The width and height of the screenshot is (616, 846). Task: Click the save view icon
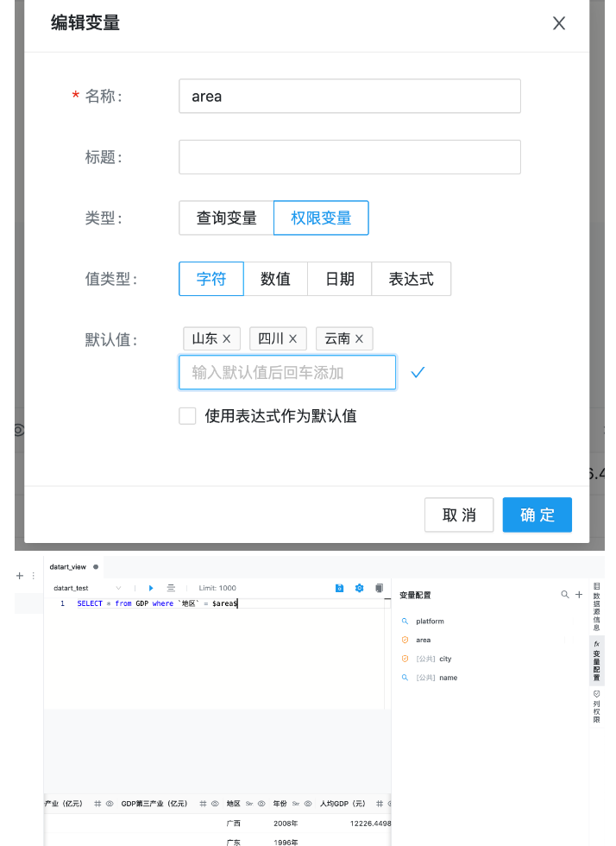click(x=339, y=588)
